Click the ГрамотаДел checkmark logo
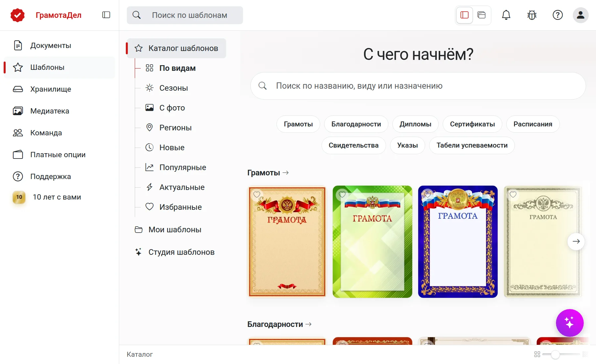This screenshot has height=364, width=596. (18, 15)
